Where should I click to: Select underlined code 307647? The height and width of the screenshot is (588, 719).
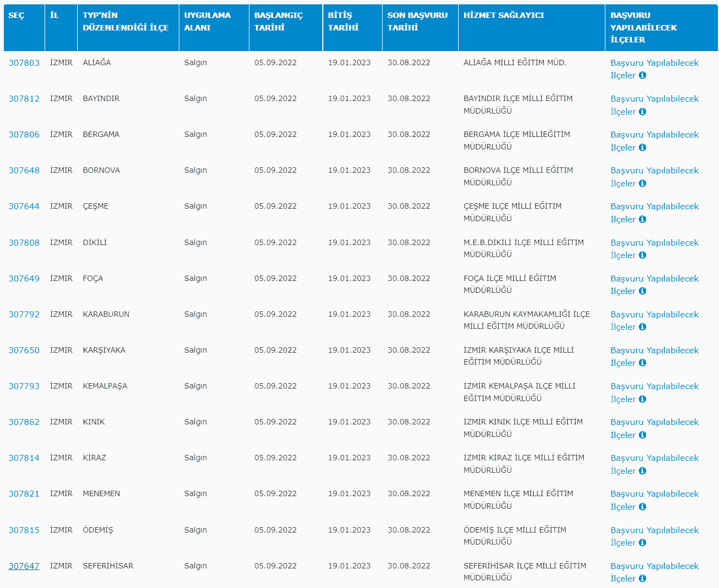tap(24, 566)
